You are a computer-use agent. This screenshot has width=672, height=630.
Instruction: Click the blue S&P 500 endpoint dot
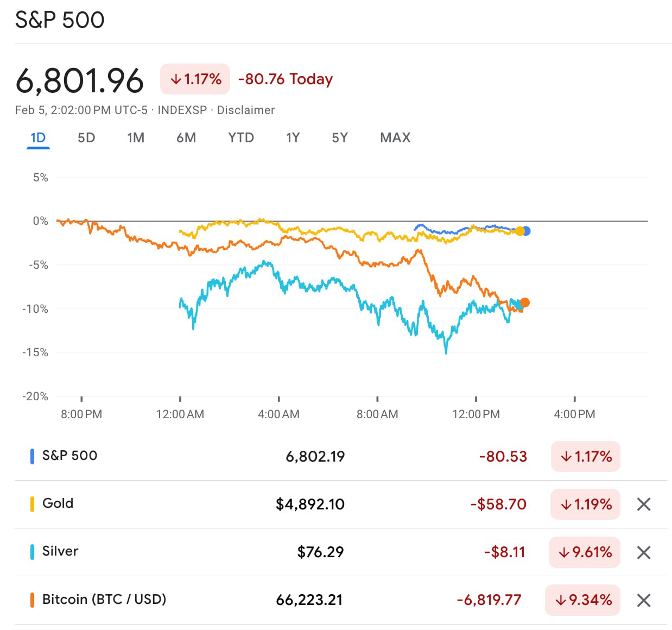coord(526,231)
